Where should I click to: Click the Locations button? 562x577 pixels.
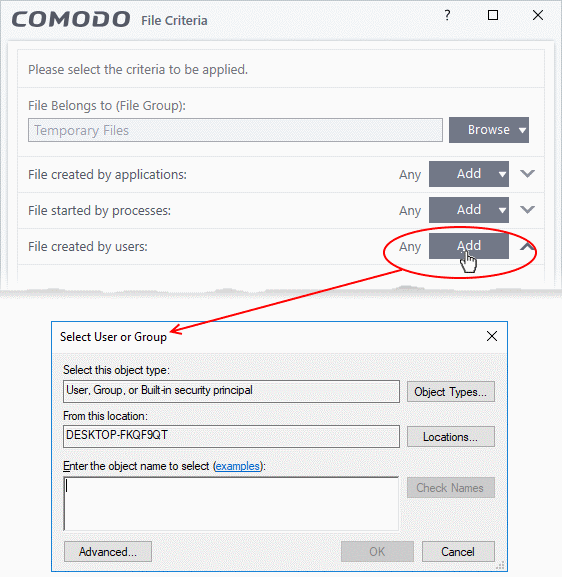(450, 437)
